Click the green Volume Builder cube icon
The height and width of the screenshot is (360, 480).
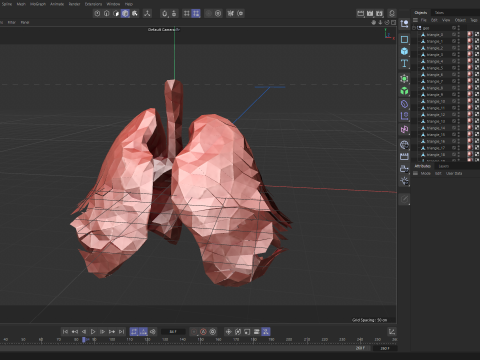pos(404,91)
